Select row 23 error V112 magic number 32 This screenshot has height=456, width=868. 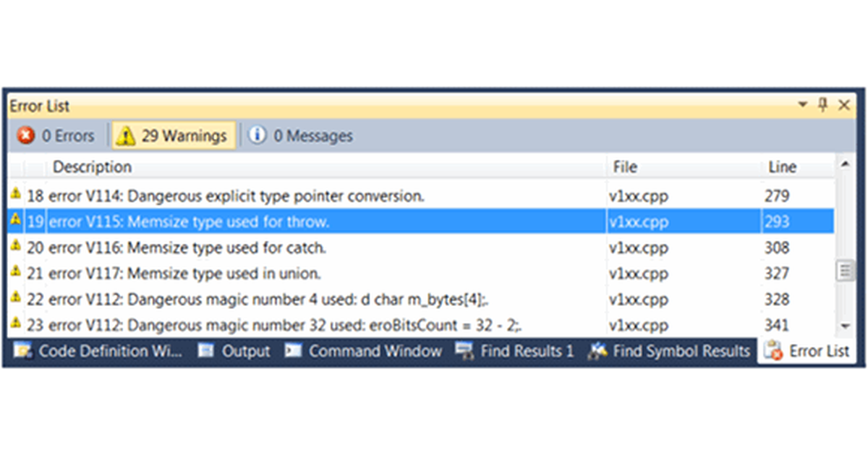pos(421,325)
